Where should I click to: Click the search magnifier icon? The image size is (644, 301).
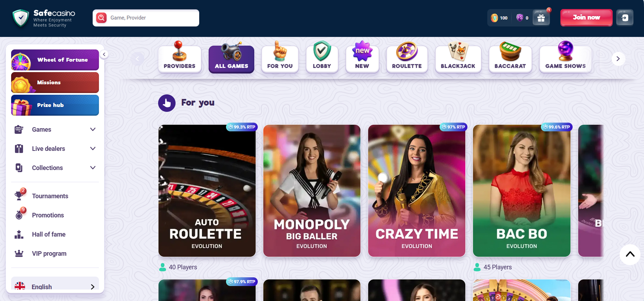click(x=101, y=18)
